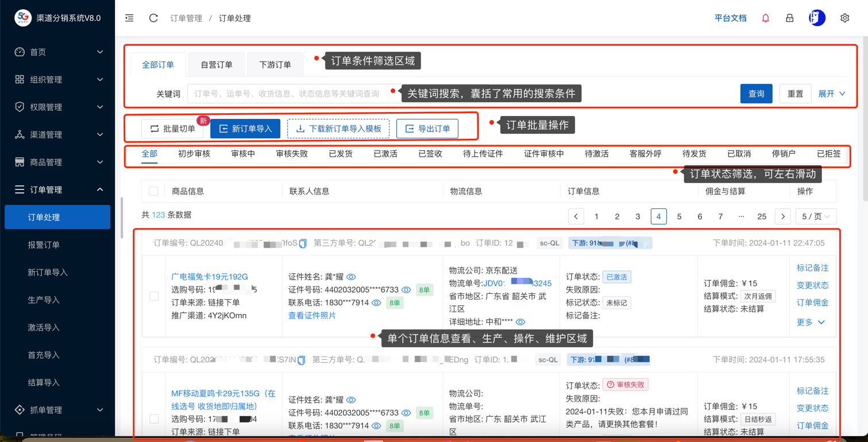The height and width of the screenshot is (442, 868).
Task: Toggle the select-all orders checkbox
Action: (153, 191)
